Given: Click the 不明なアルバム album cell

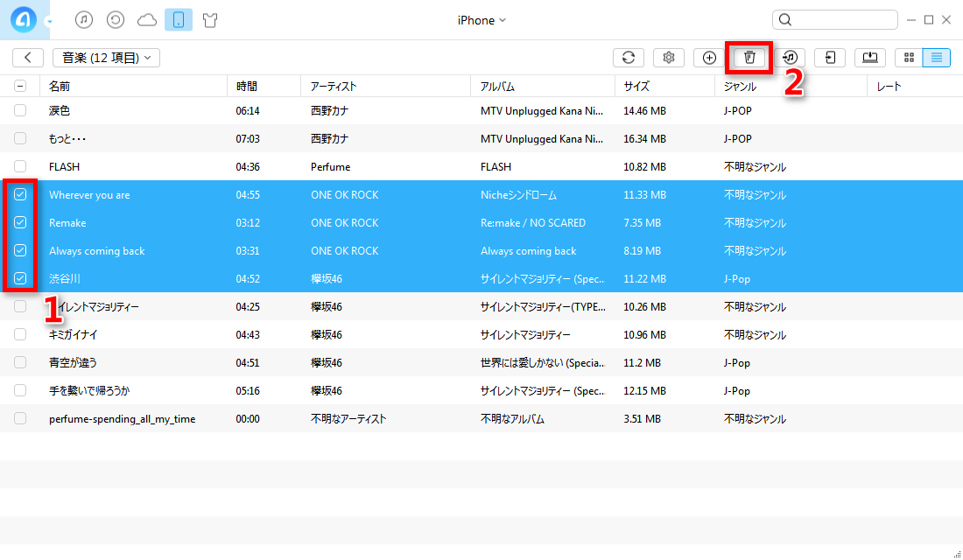Looking at the screenshot, I should 512,419.
